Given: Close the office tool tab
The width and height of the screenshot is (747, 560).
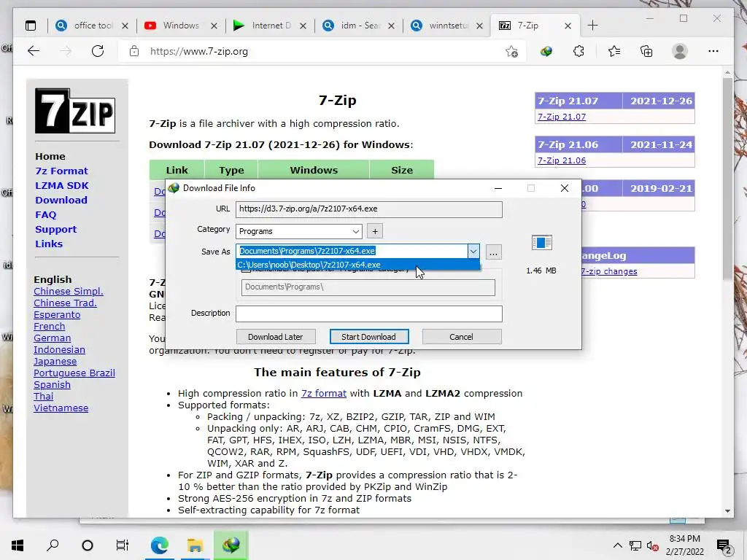Looking at the screenshot, I should [x=125, y=26].
